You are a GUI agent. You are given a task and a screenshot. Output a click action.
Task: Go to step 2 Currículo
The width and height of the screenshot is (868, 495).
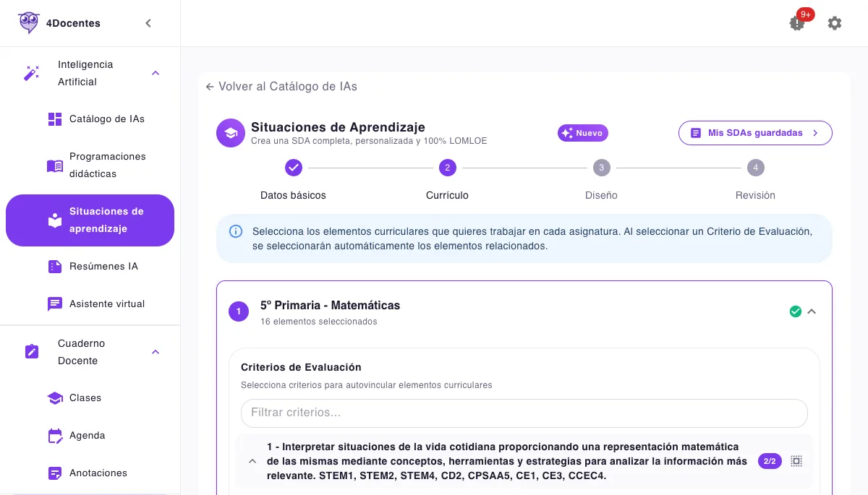(447, 168)
